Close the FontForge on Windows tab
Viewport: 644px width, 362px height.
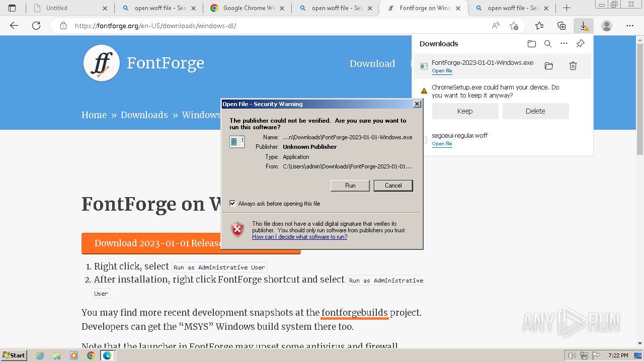click(x=458, y=8)
